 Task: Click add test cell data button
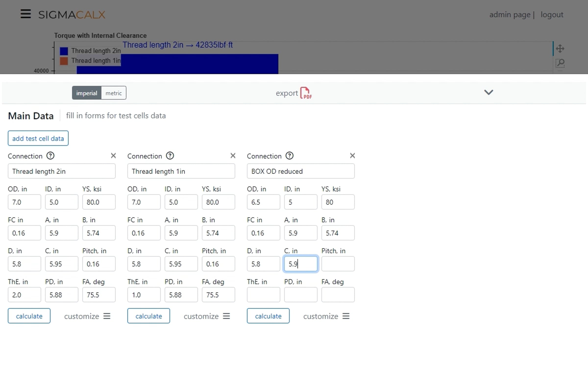tap(38, 138)
